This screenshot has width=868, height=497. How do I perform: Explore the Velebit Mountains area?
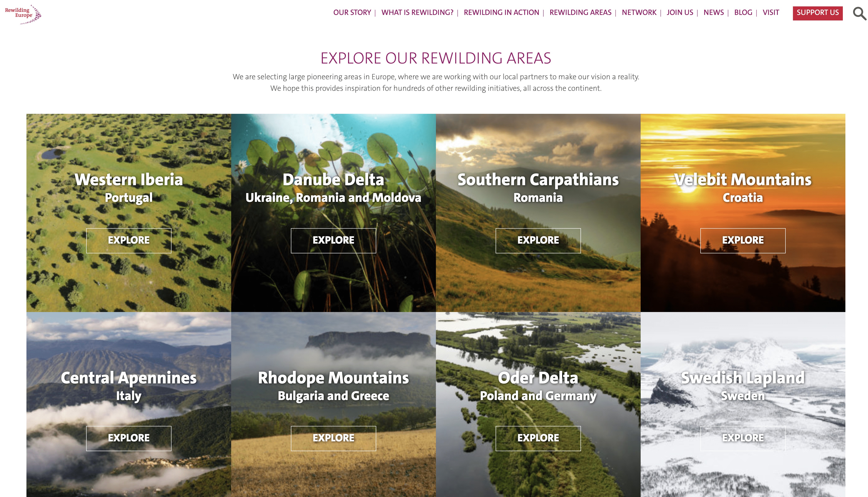coord(743,240)
